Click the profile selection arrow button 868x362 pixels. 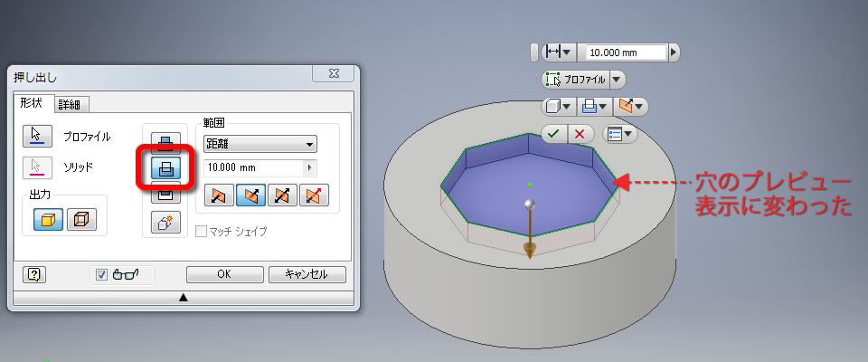(37, 135)
